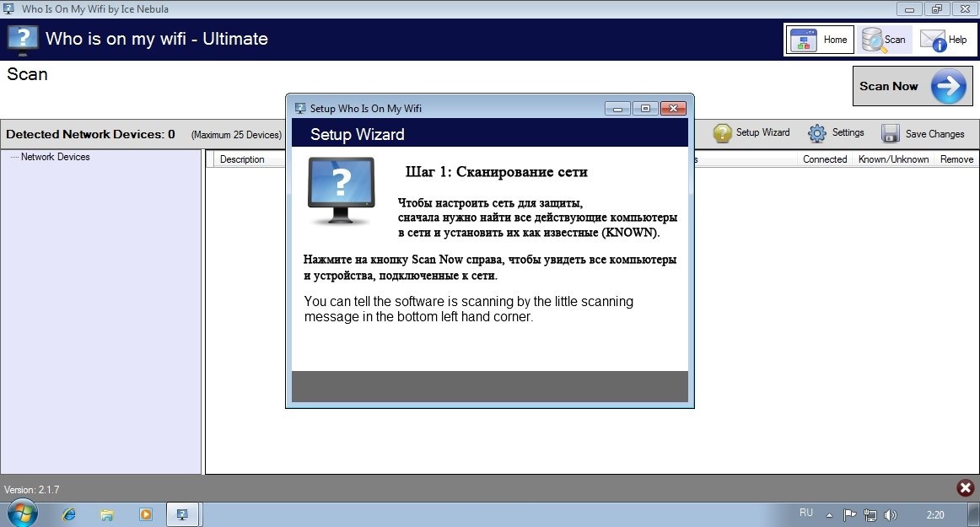Click the Connected column header
Image resolution: width=980 pixels, height=527 pixels.
pos(824,159)
